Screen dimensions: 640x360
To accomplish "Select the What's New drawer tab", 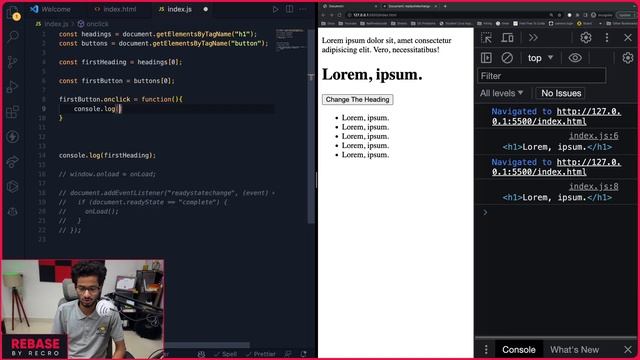I will click(x=574, y=349).
